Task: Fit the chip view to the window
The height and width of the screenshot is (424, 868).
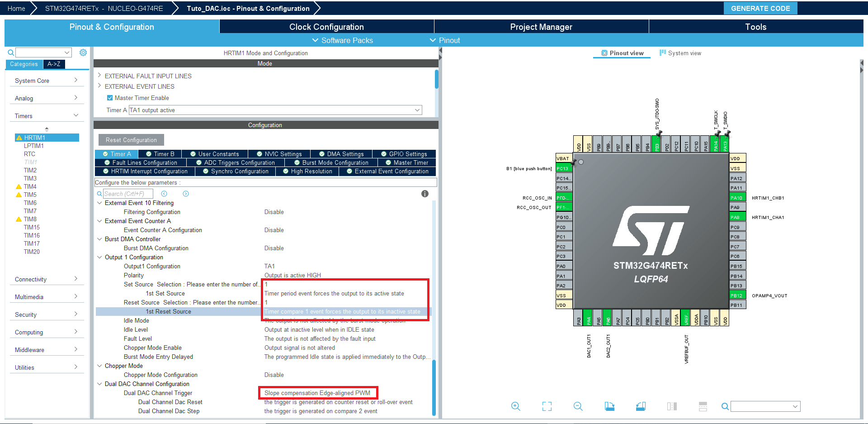Action: click(547, 406)
